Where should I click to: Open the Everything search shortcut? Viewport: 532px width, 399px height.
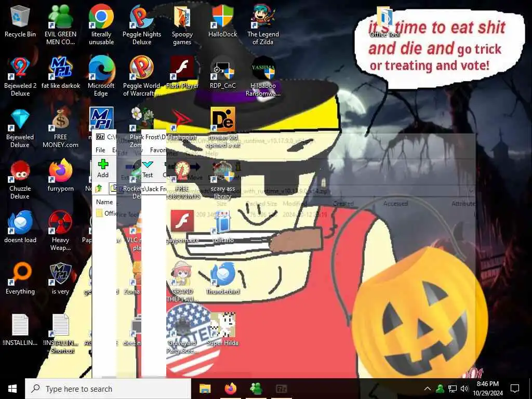pyautogui.click(x=20, y=279)
